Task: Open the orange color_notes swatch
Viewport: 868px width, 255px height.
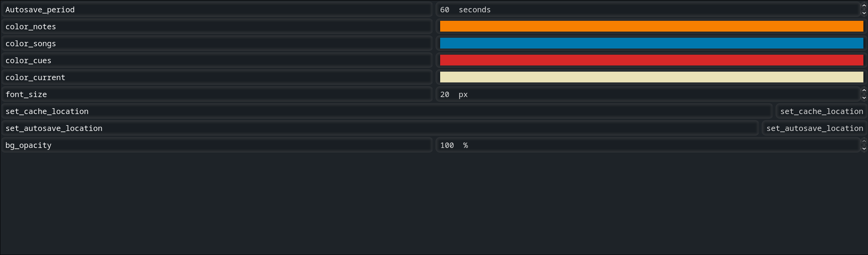Action: tap(651, 26)
